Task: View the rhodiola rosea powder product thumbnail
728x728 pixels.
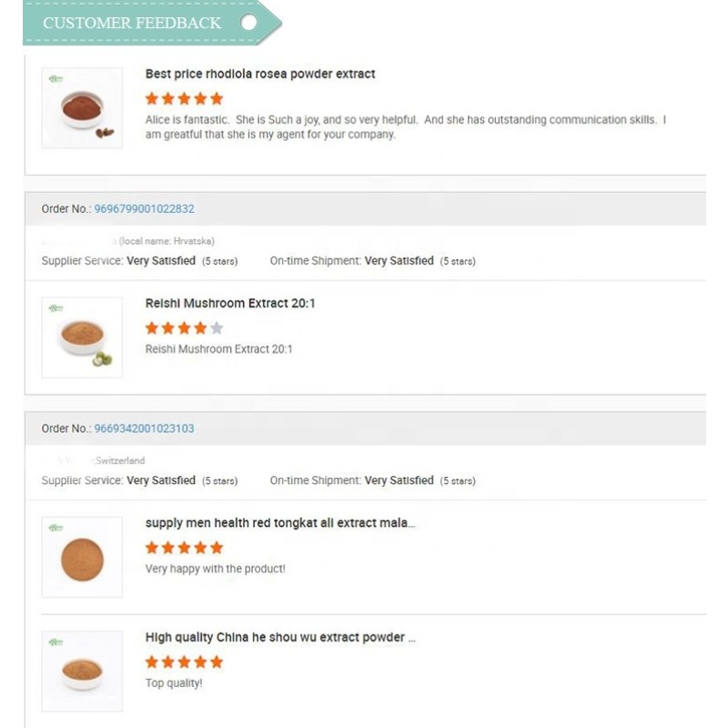Action: [x=82, y=106]
